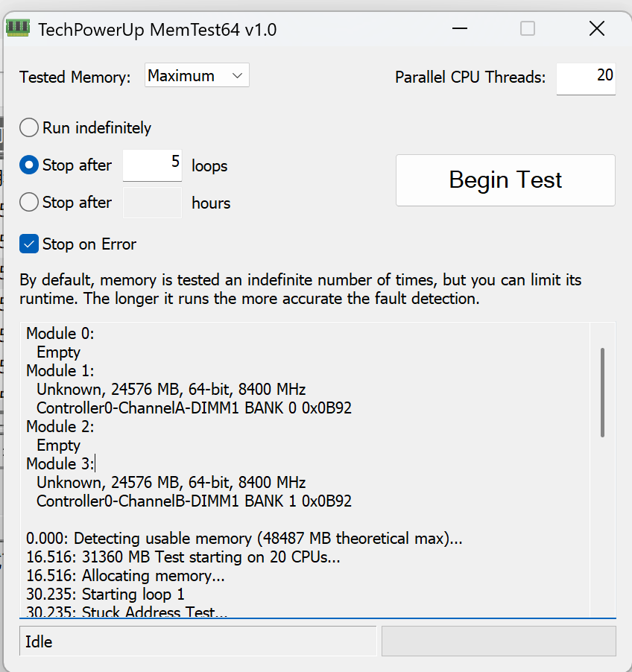This screenshot has width=632, height=672.
Task: Open the Tested Memory dropdown
Action: tap(197, 75)
